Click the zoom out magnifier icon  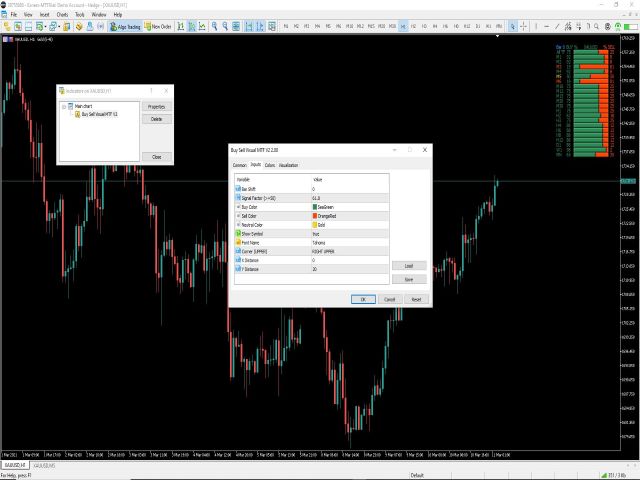(225, 27)
